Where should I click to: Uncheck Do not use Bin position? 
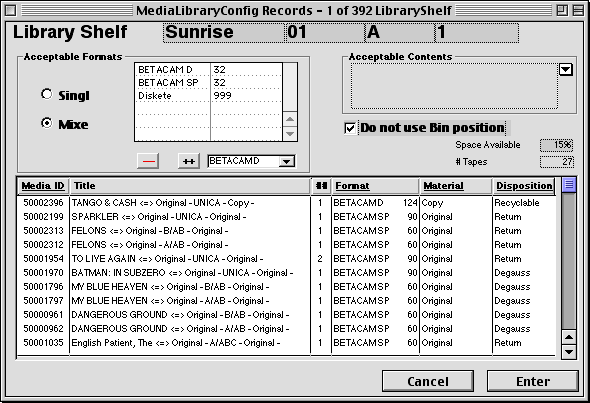pyautogui.click(x=350, y=128)
